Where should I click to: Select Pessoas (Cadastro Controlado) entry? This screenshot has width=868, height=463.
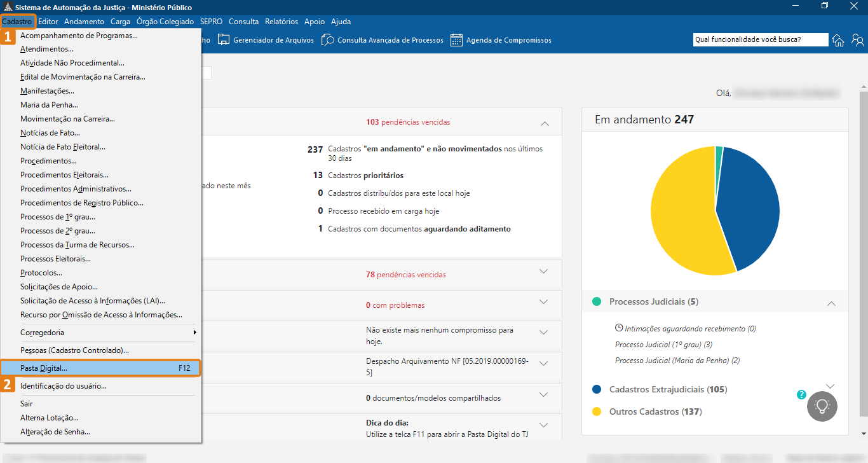tap(101, 350)
